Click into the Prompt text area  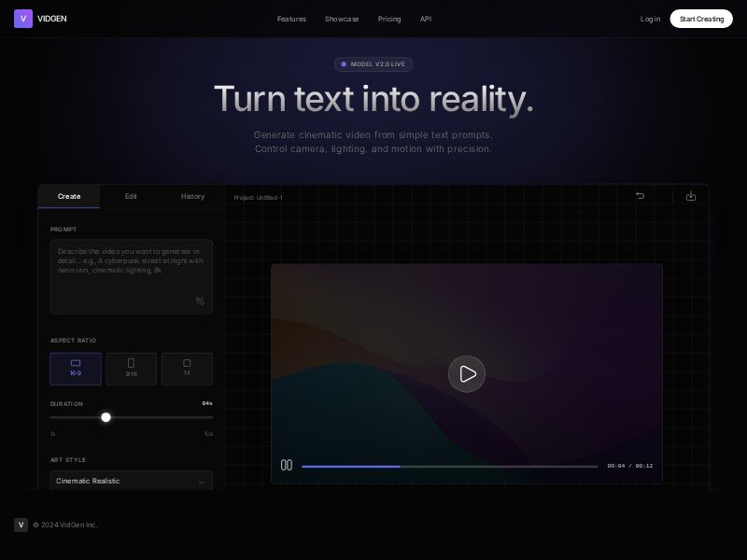click(131, 271)
